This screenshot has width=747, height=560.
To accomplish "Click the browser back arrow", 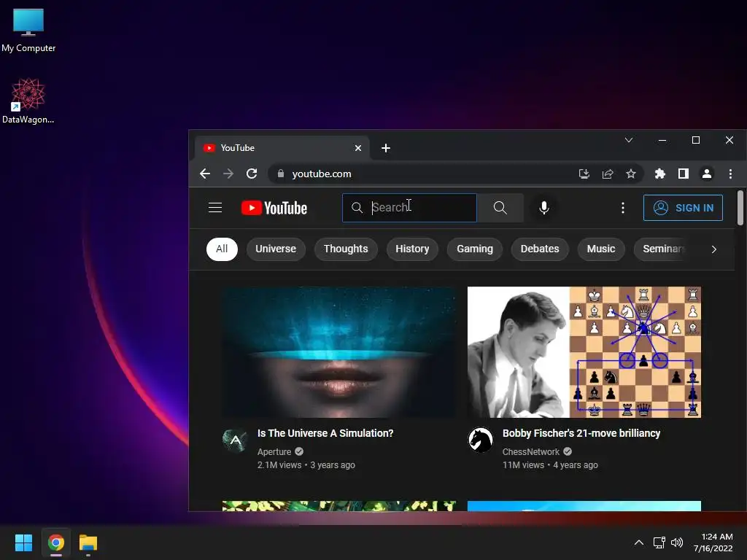I will [205, 174].
